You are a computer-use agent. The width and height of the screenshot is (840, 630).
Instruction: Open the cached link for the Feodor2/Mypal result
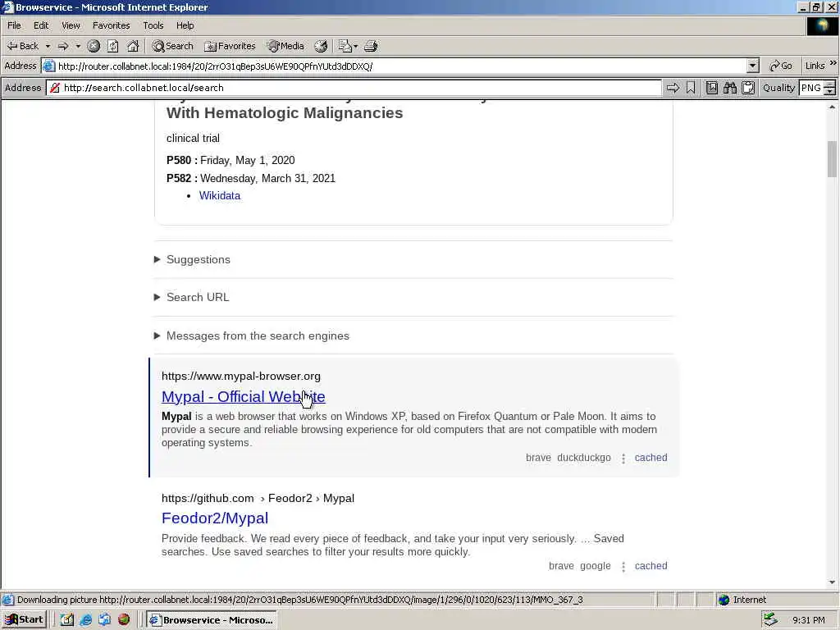651,566
